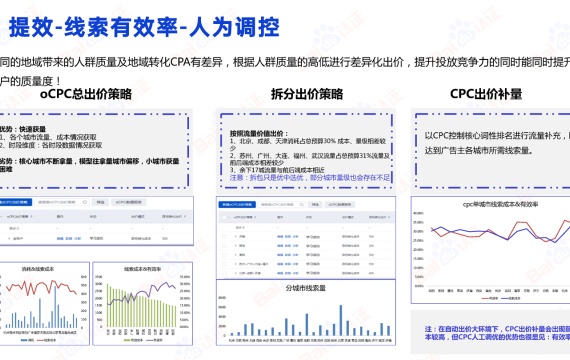The image size is (570, 360).
Task: Tick the checkbox of the first city row under 总计
Action: (224, 237)
